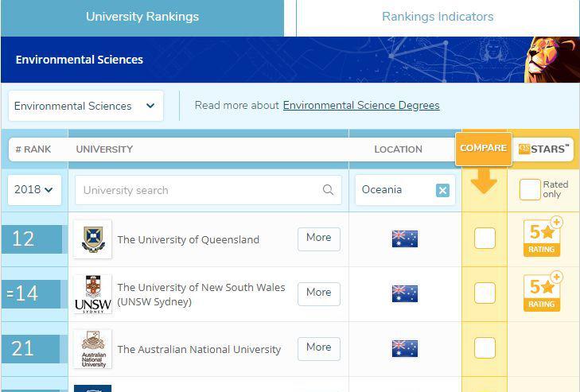Click the Australian flag for Queensland
This screenshot has height=392, width=580.
tap(405, 239)
